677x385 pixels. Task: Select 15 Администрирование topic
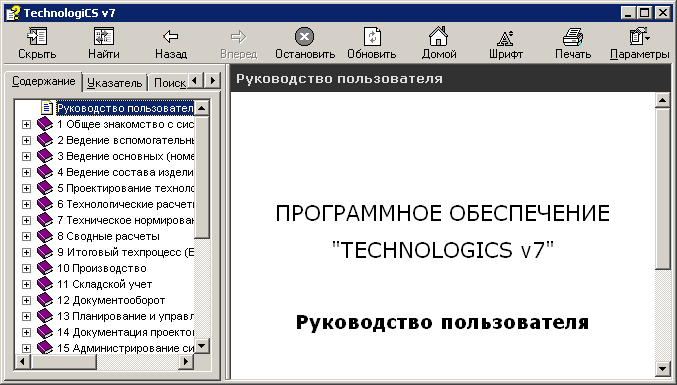[x=126, y=348]
